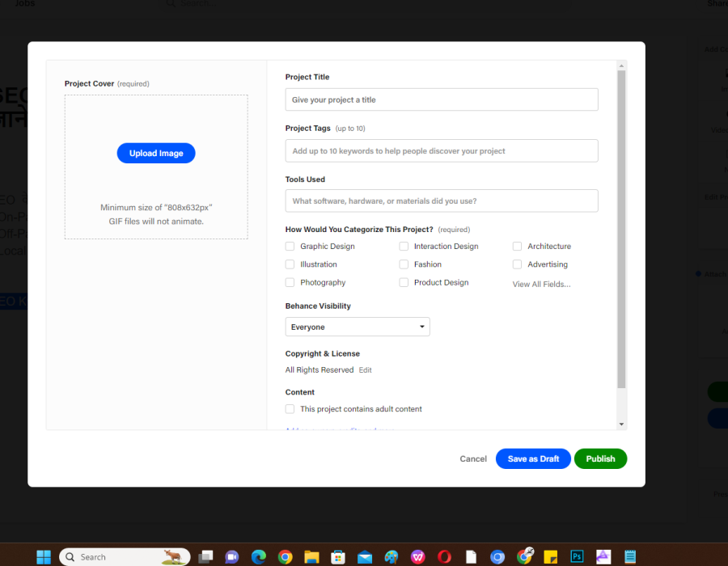Click the scrollbar down arrow
This screenshot has width=728, height=566.
tap(621, 424)
